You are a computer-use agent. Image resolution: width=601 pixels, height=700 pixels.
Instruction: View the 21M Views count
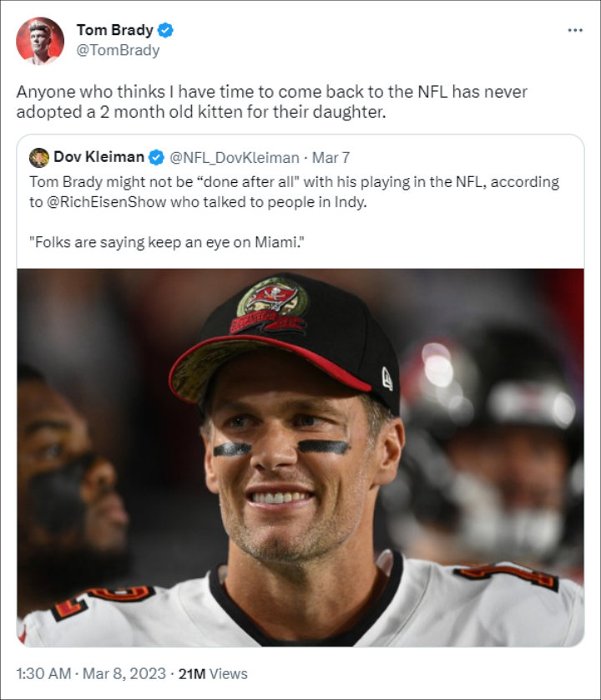coord(213,673)
